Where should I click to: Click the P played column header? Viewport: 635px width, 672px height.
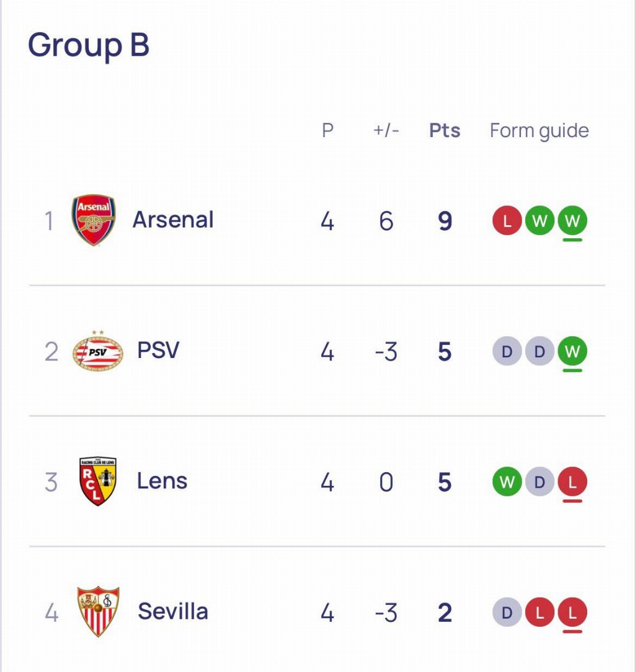pos(327,131)
